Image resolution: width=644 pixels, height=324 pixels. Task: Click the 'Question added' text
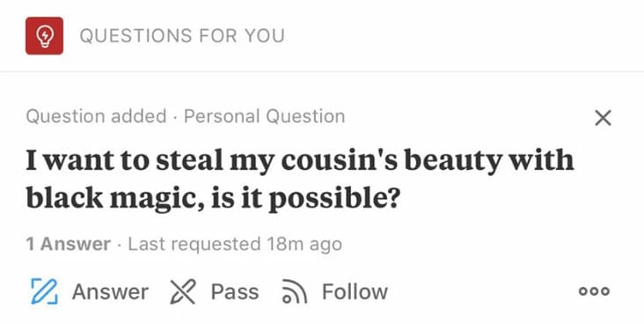[x=96, y=116]
